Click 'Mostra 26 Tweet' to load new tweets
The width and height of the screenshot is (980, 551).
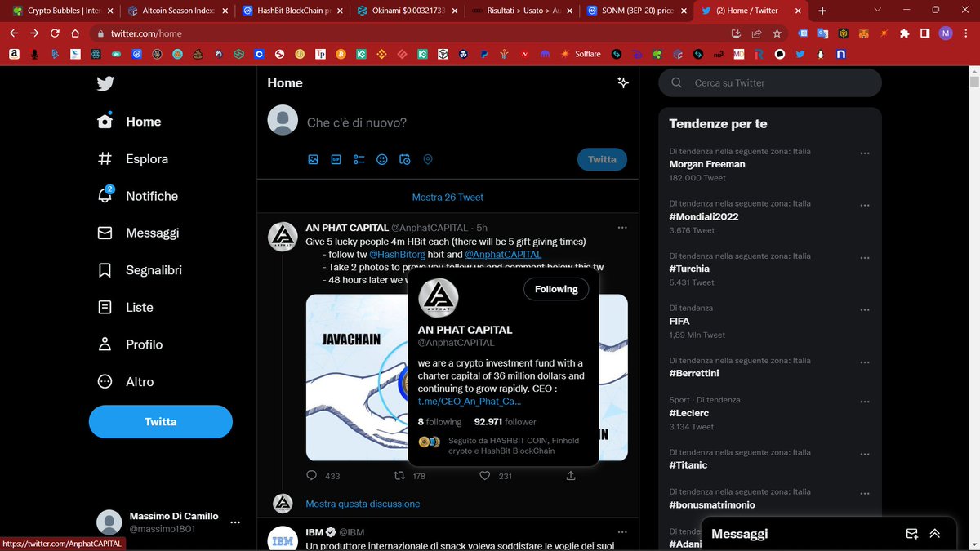[x=448, y=197]
